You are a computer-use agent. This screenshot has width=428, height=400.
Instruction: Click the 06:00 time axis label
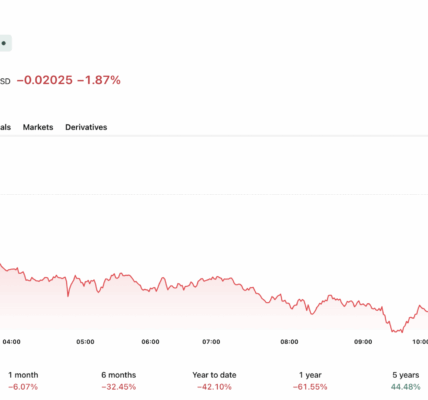point(150,342)
